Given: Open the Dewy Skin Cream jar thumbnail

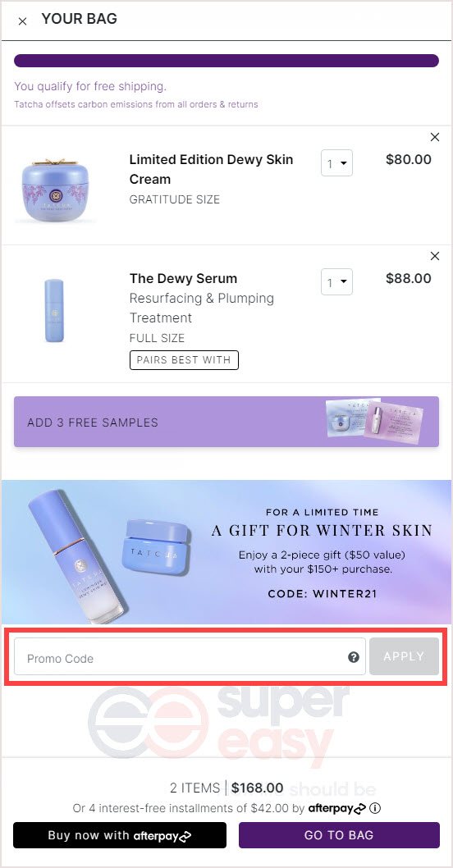Looking at the screenshot, I should 54,191.
